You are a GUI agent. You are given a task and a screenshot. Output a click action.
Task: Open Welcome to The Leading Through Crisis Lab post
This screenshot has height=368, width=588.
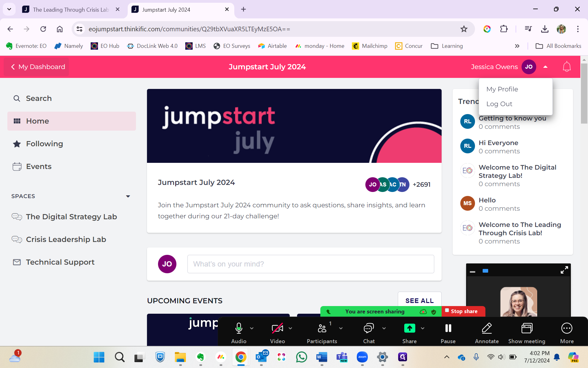coord(520,229)
